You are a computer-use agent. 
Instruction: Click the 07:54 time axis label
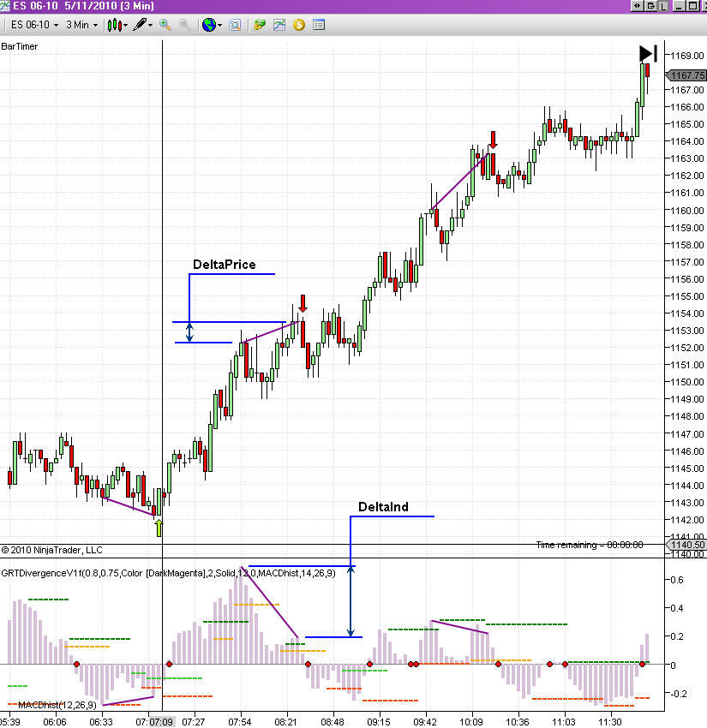click(240, 722)
